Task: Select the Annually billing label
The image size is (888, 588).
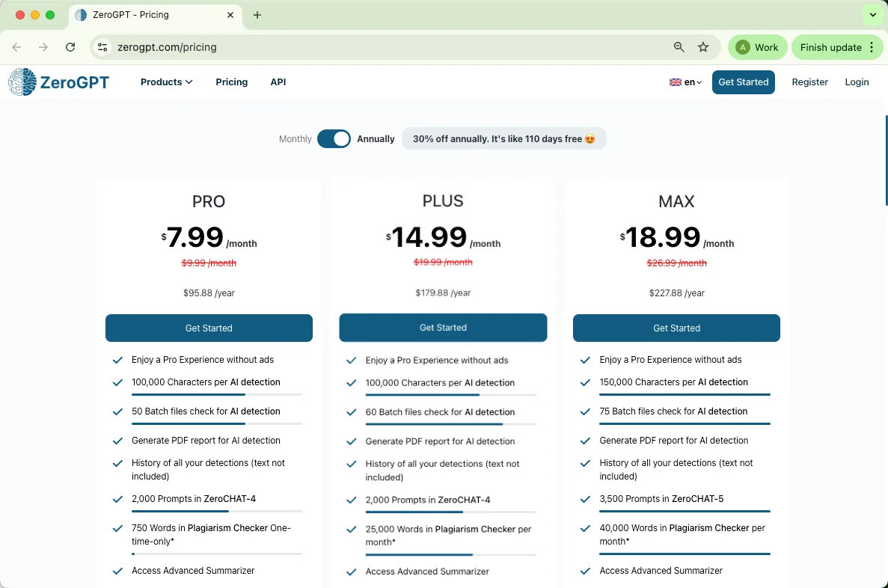Action: click(x=376, y=139)
